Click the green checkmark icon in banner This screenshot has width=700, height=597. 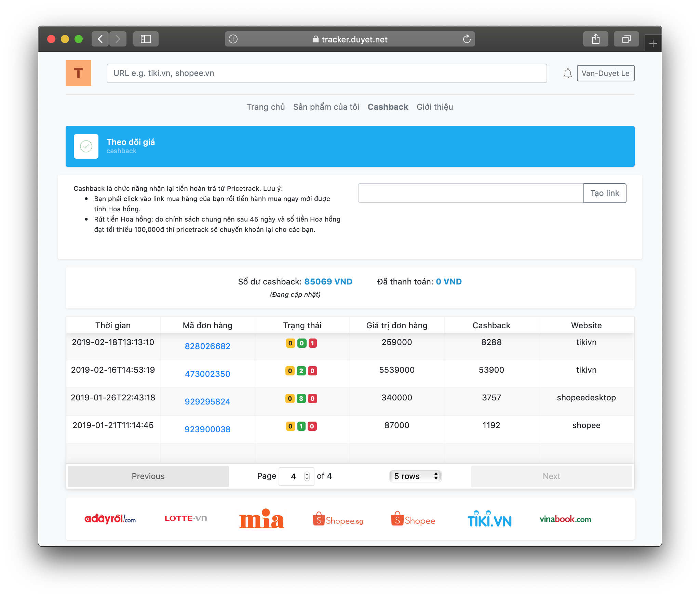pos(86,146)
